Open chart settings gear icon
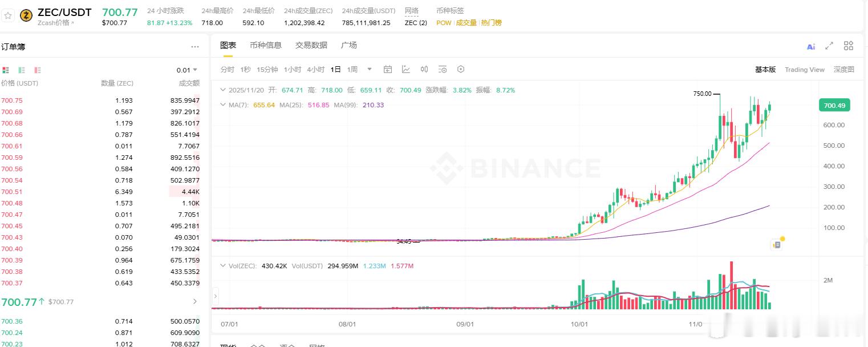Viewport: 868px width, 347px height. 461,69
